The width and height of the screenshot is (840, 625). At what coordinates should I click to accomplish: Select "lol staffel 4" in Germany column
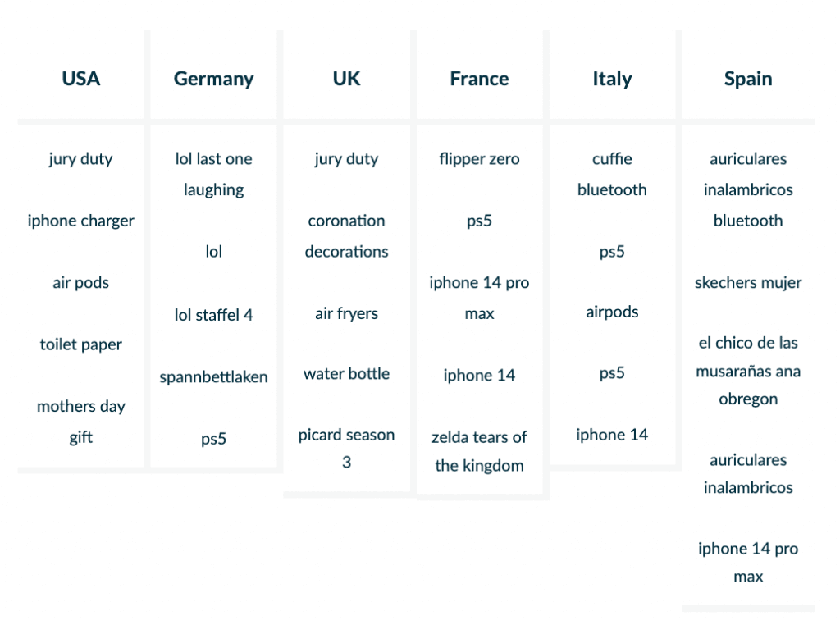pos(213,314)
